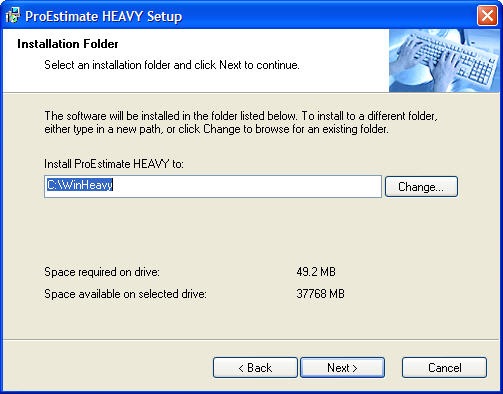Cancel the ProEstimate HEAVY setup
Image resolution: width=503 pixels, height=394 pixels.
(444, 368)
